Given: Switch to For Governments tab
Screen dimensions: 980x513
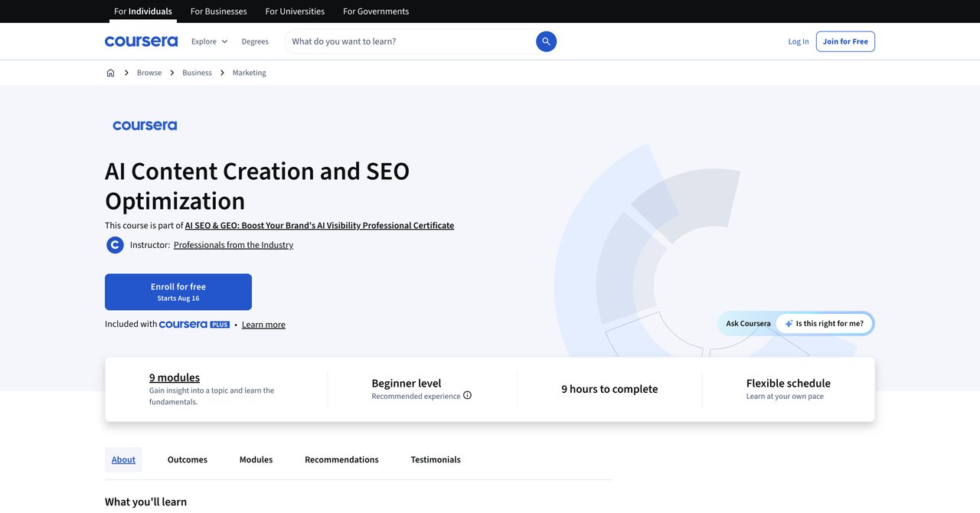Looking at the screenshot, I should coord(376,11).
